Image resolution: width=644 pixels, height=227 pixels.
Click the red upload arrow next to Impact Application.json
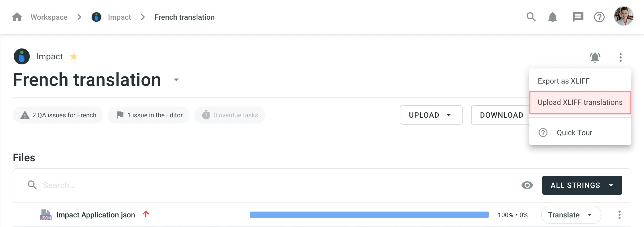146,214
